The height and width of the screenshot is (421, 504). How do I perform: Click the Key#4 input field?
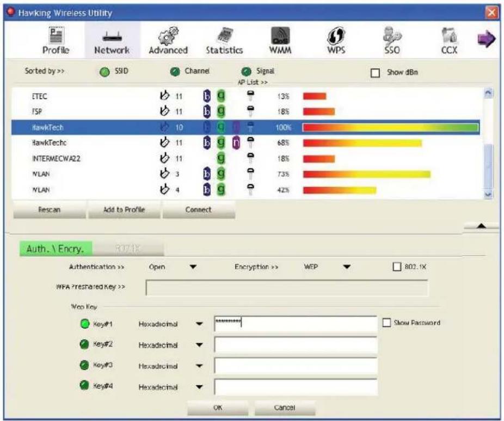point(296,387)
